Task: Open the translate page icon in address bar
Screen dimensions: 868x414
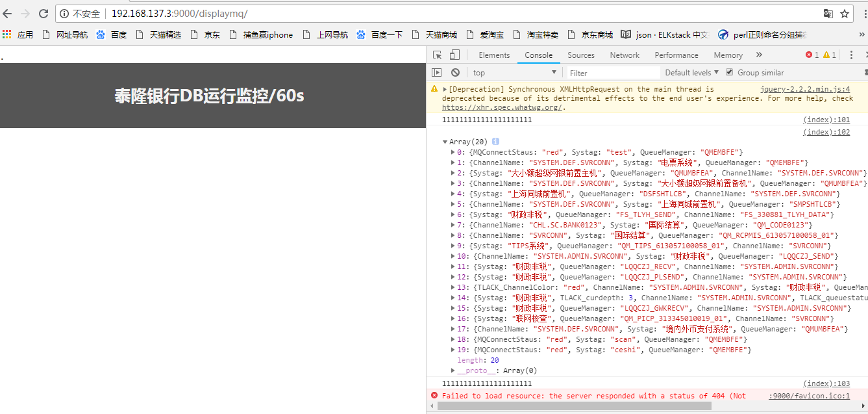Action: [x=828, y=14]
